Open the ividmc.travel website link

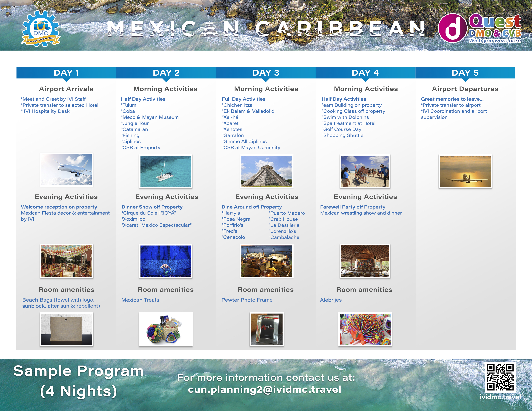[x=500, y=397]
